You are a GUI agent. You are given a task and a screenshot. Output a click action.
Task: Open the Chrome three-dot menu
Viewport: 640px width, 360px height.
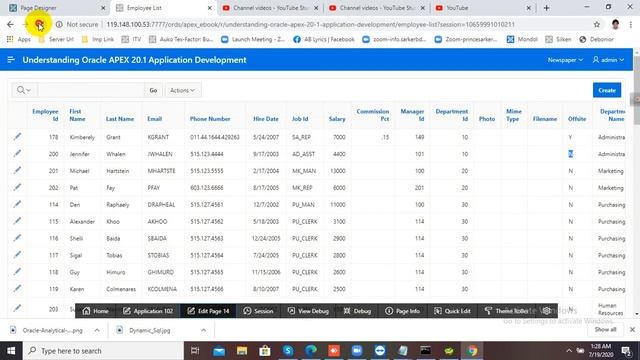coord(631,24)
